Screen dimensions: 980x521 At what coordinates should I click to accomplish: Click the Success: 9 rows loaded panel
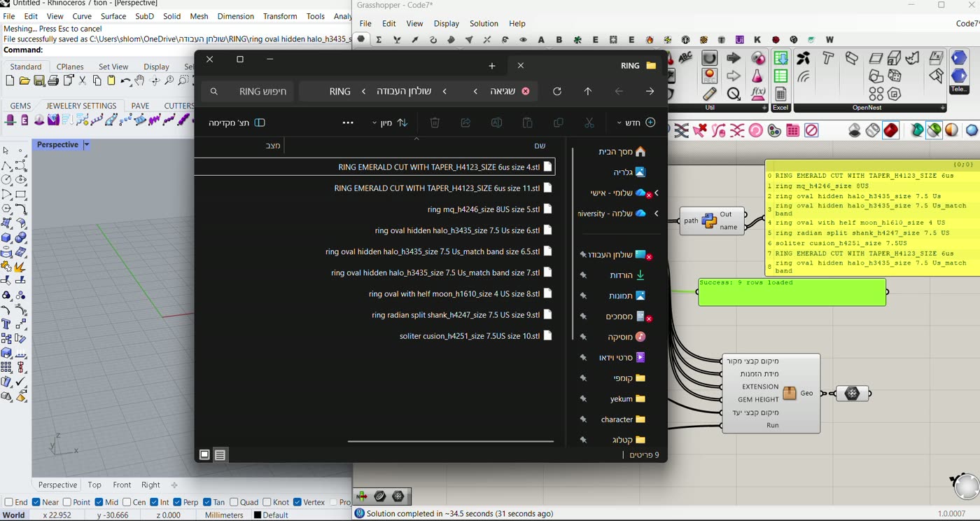tap(792, 292)
